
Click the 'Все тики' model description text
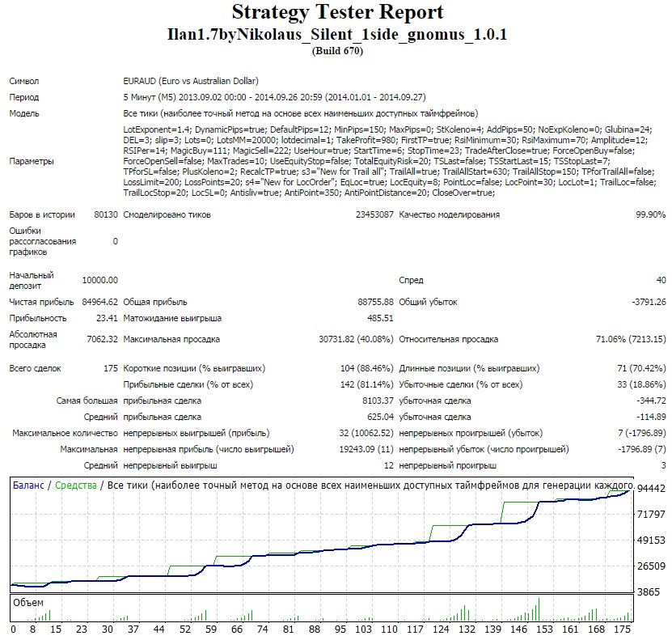301,113
